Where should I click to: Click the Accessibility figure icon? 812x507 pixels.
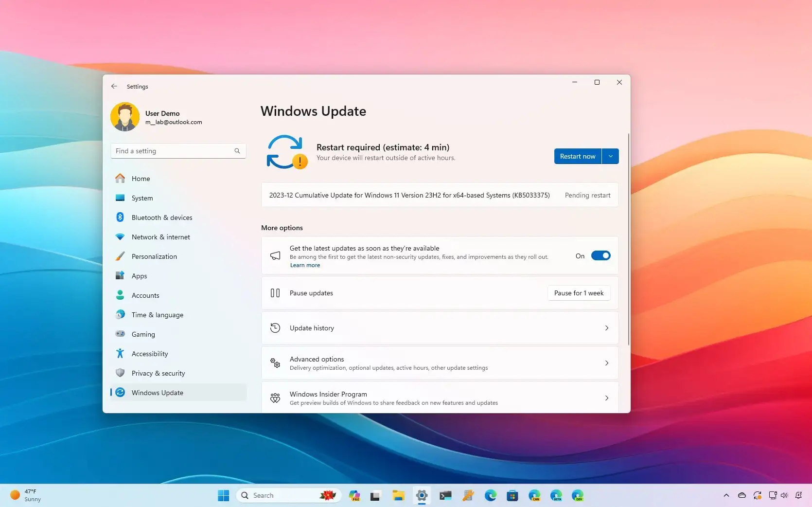pyautogui.click(x=120, y=353)
